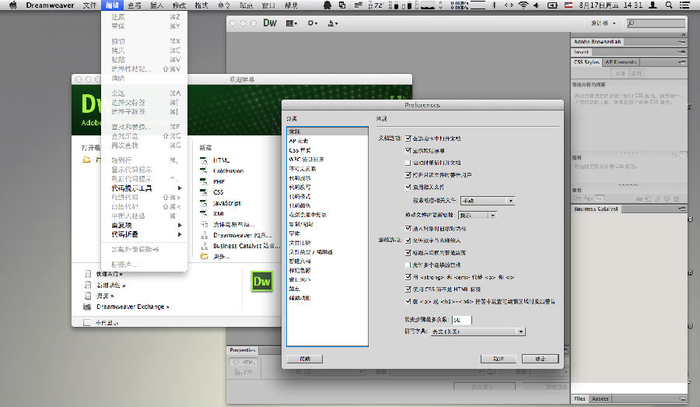This screenshot has width=700, height=407.
Task: Expand the Insert panel
Action: coord(581,52)
